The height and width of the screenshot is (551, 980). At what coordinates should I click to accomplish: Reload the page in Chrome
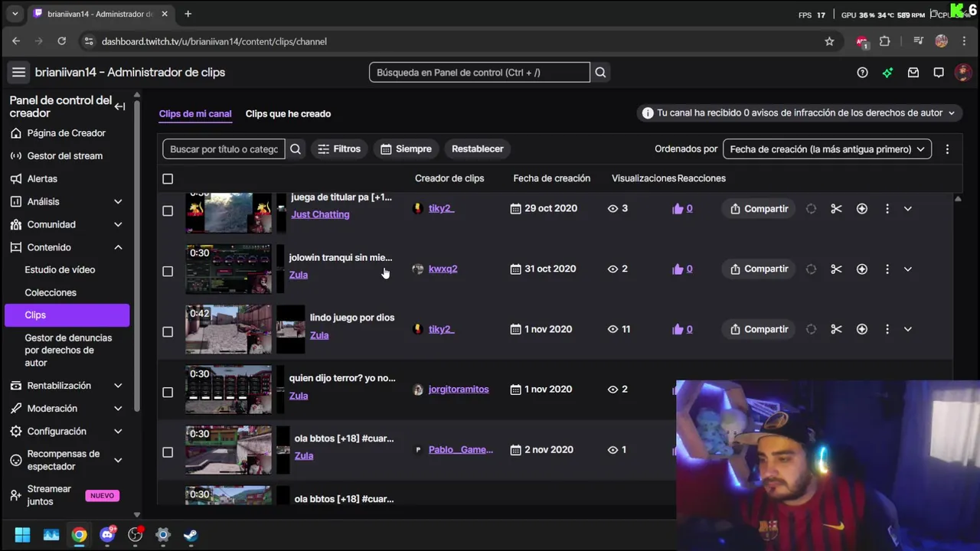(x=62, y=41)
